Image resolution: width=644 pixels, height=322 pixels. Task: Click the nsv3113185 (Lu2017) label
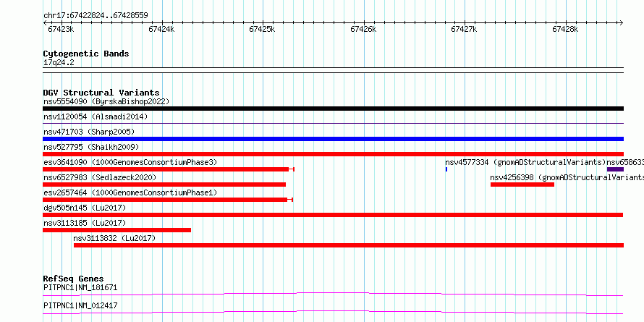tap(85, 223)
